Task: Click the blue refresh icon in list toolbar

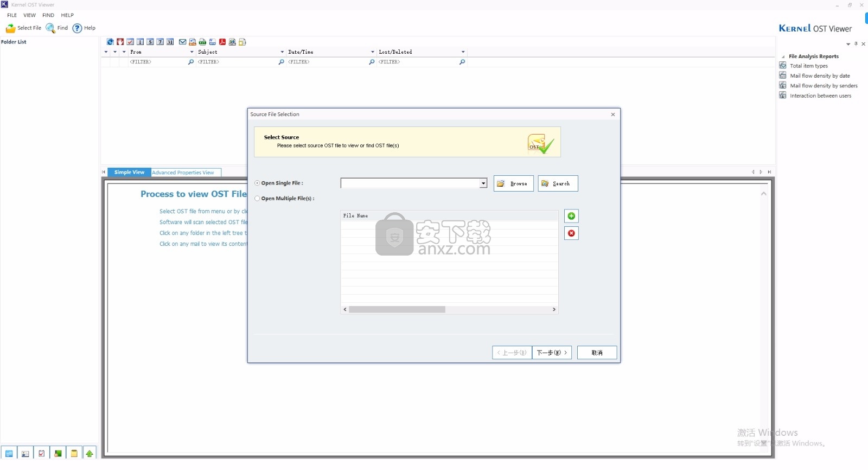Action: [110, 42]
